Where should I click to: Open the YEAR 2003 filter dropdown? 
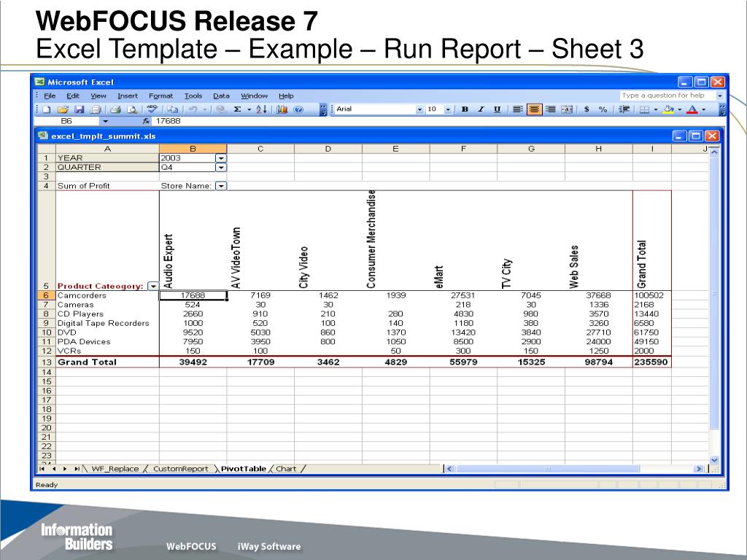coord(220,158)
